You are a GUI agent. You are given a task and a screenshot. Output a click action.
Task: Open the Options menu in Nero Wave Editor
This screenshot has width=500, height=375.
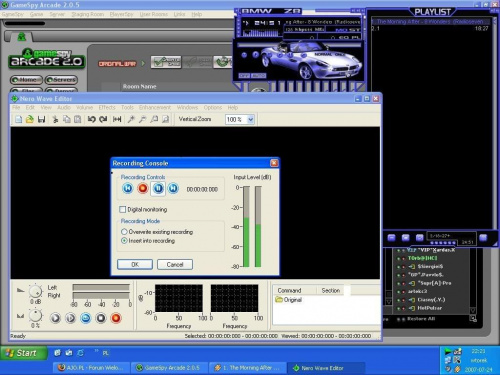click(x=213, y=107)
